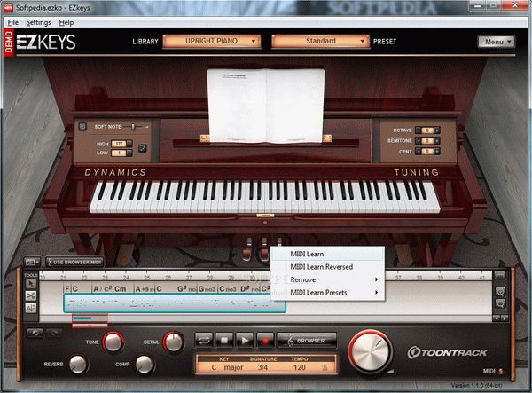Image resolution: width=532 pixels, height=393 pixels.
Task: Expand the MIDI Learn Presets submenu
Action: click(328, 293)
